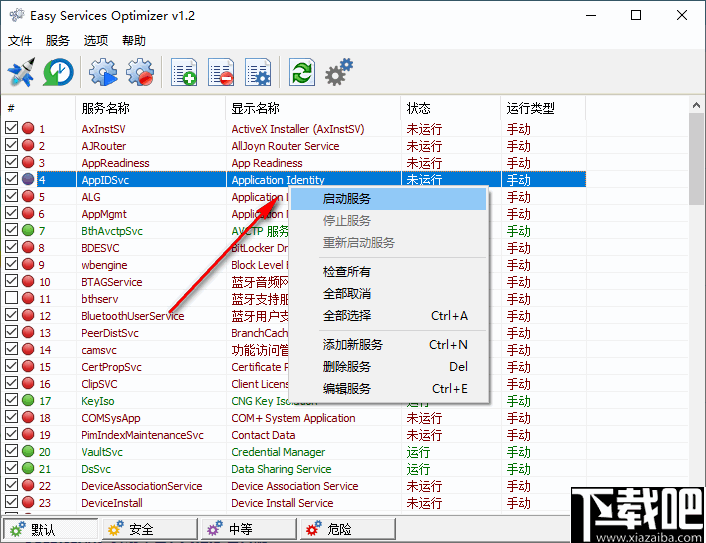
Task: Click the double gears settings icon
Action: [339, 72]
